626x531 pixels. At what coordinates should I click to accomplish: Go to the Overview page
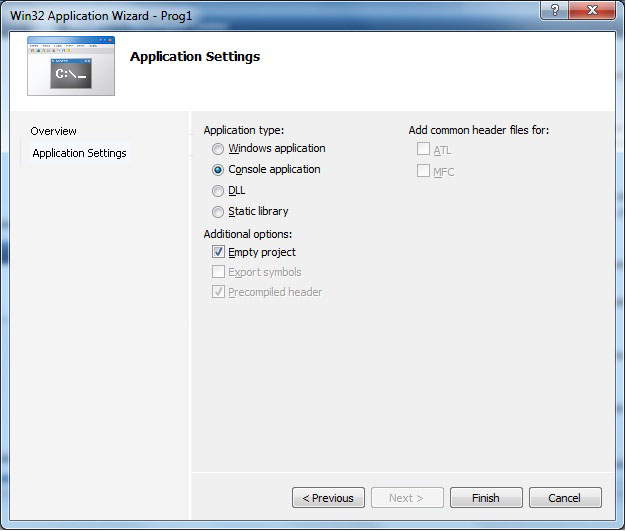[53, 131]
